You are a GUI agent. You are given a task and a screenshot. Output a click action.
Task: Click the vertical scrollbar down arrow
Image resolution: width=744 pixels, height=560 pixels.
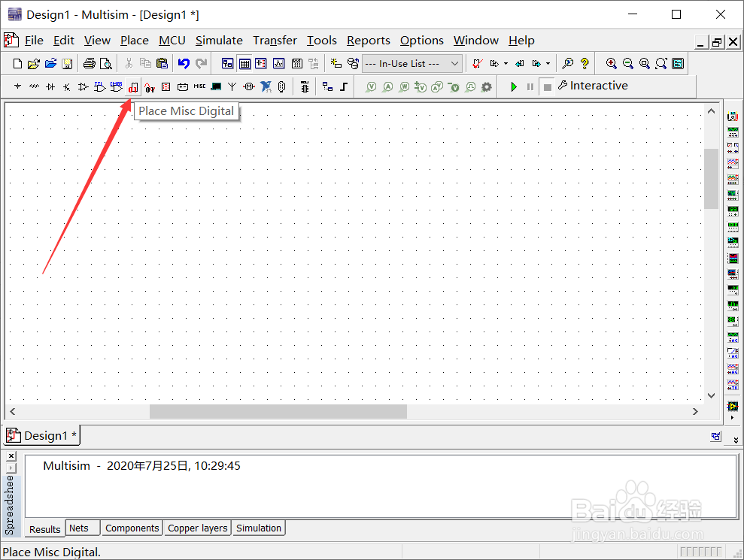[x=711, y=395]
